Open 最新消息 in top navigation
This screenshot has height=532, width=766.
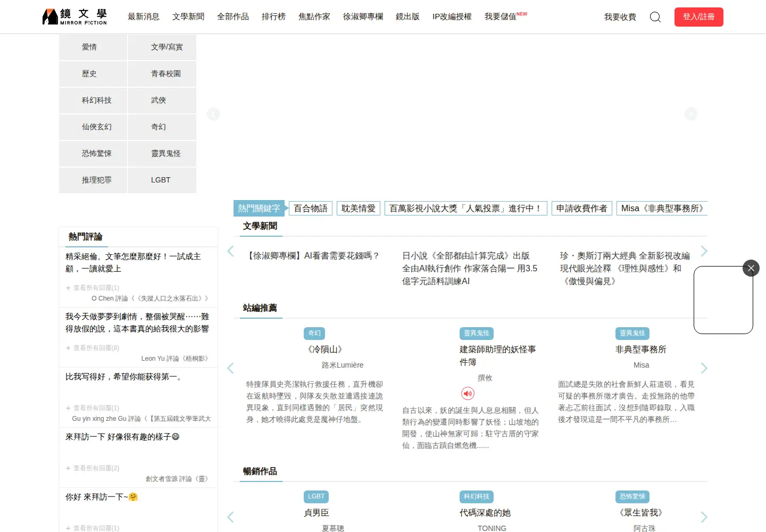144,16
